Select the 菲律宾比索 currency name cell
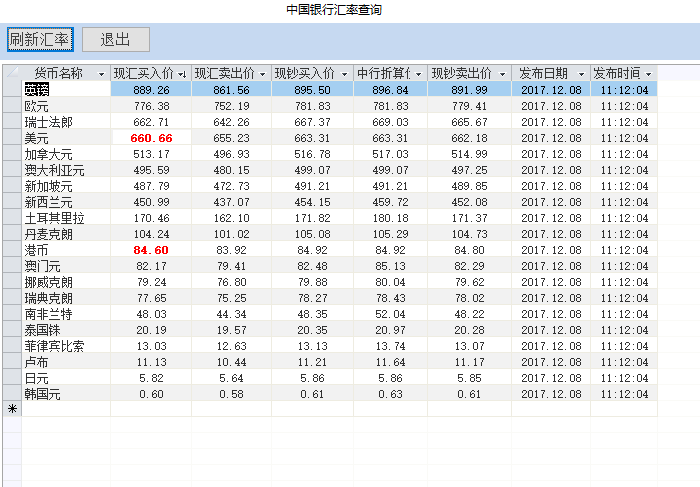This screenshot has height=487, width=700. coord(66,346)
